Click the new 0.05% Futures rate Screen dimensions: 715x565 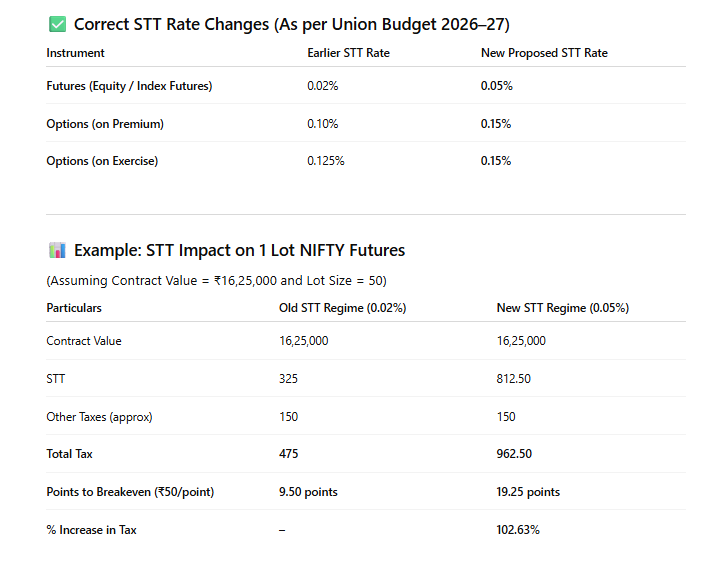pyautogui.click(x=496, y=86)
